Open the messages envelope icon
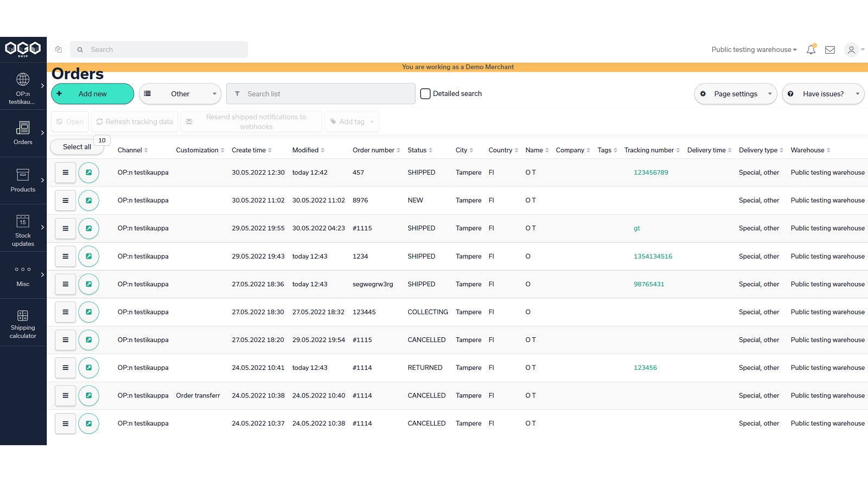Image resolution: width=868 pixels, height=488 pixels. pos(829,49)
